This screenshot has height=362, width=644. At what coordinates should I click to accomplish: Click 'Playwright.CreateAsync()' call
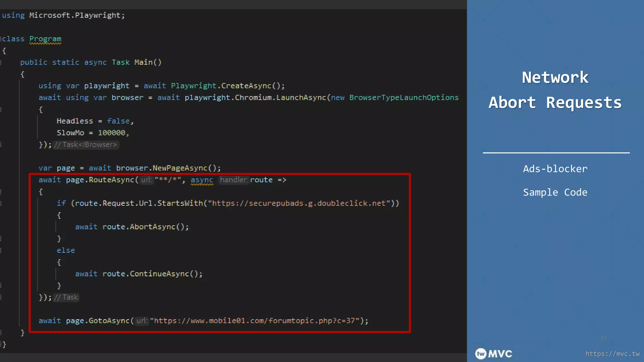pos(228,86)
